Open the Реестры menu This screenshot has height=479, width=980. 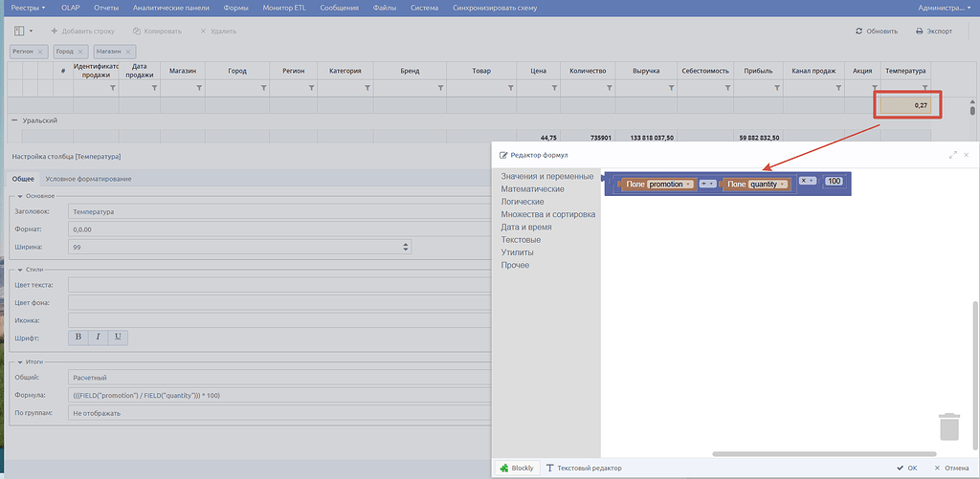(x=29, y=8)
